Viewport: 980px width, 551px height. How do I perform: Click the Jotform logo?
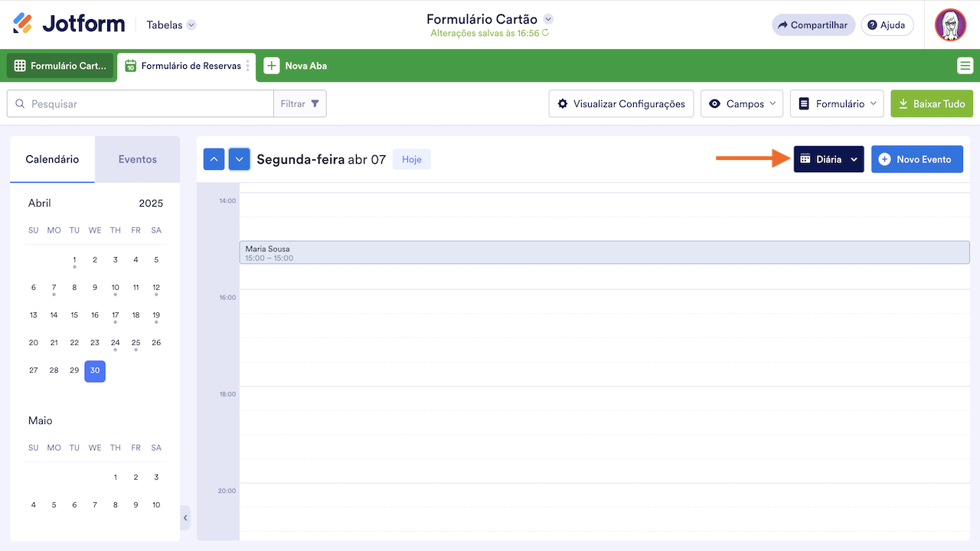click(x=69, y=24)
